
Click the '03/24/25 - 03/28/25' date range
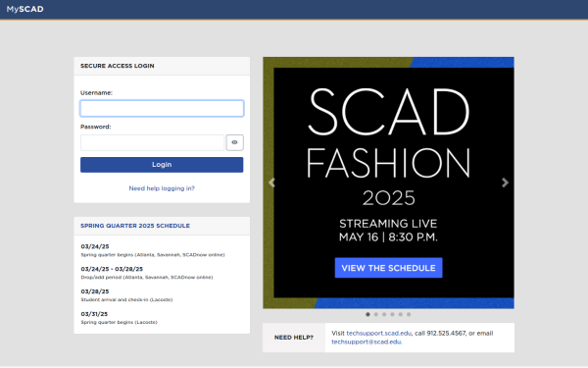coord(112,269)
